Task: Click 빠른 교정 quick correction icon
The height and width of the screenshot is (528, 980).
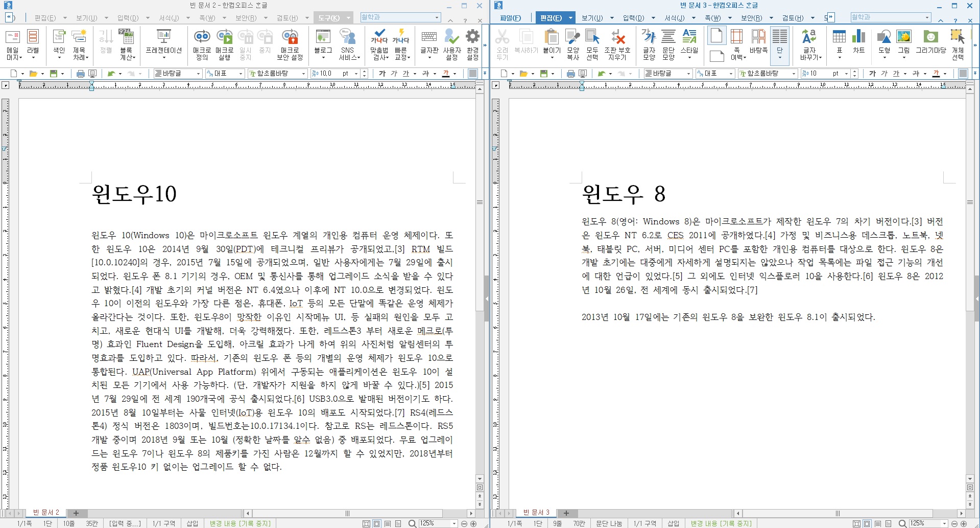Action: tap(401, 44)
